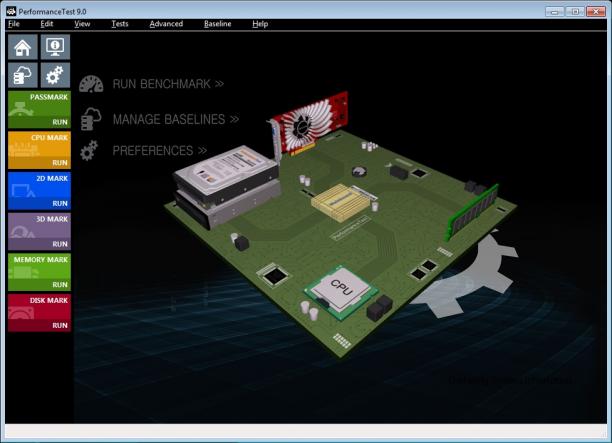Open the Help menu
This screenshot has height=443, width=612.
coord(260,24)
